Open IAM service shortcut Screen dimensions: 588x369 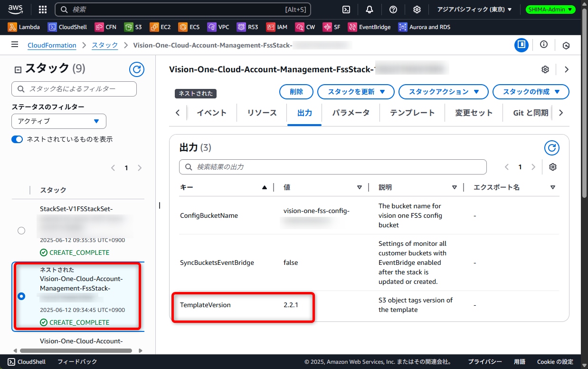point(277,27)
